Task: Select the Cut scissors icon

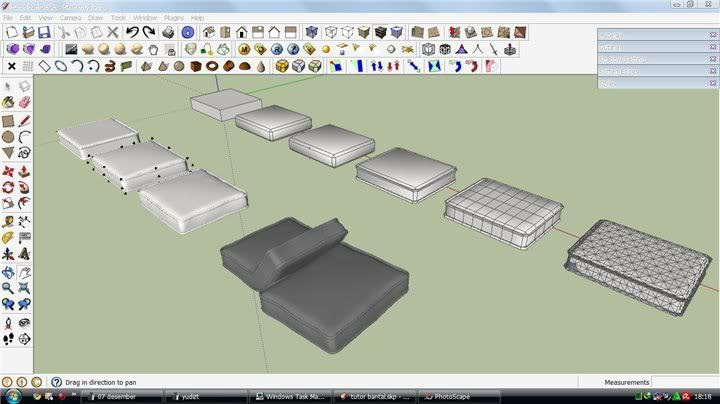Action: pyautogui.click(x=62, y=31)
